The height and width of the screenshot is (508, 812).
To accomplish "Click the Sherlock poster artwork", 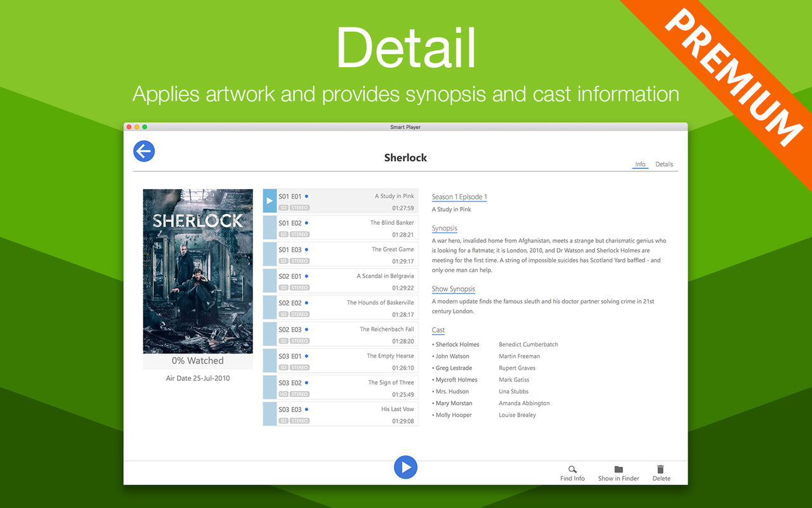I will coord(198,271).
